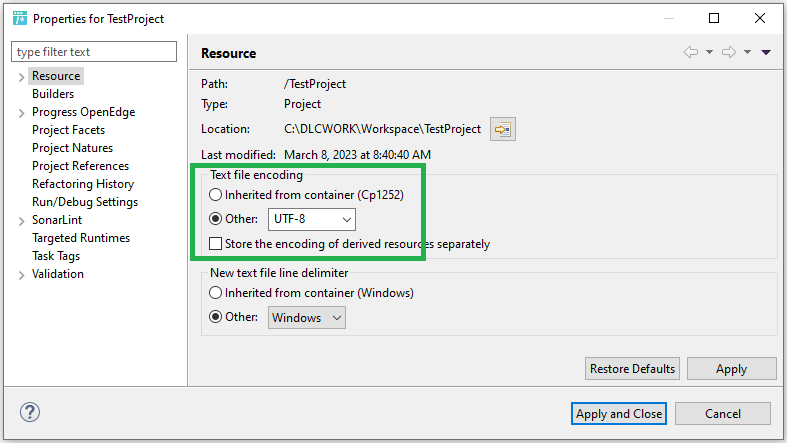Image resolution: width=787 pixels, height=443 pixels.
Task: Select encoding Inherited from container (Cp1252)
Action: [216, 195]
